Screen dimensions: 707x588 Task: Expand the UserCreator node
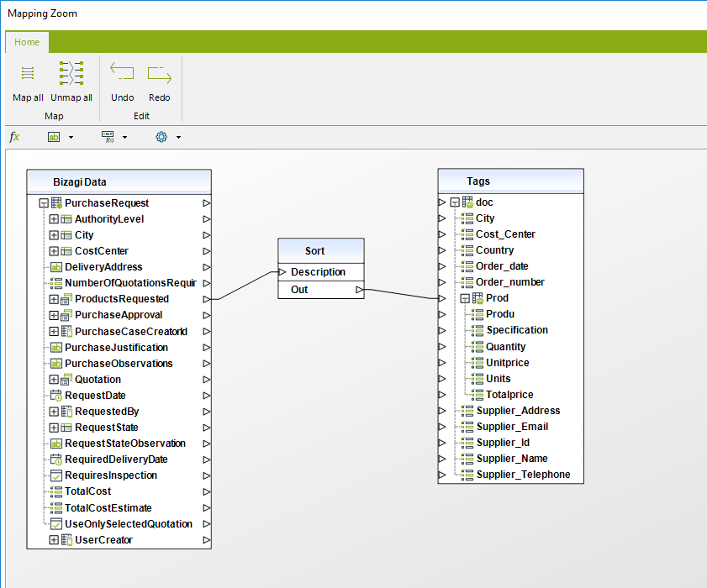coord(54,540)
